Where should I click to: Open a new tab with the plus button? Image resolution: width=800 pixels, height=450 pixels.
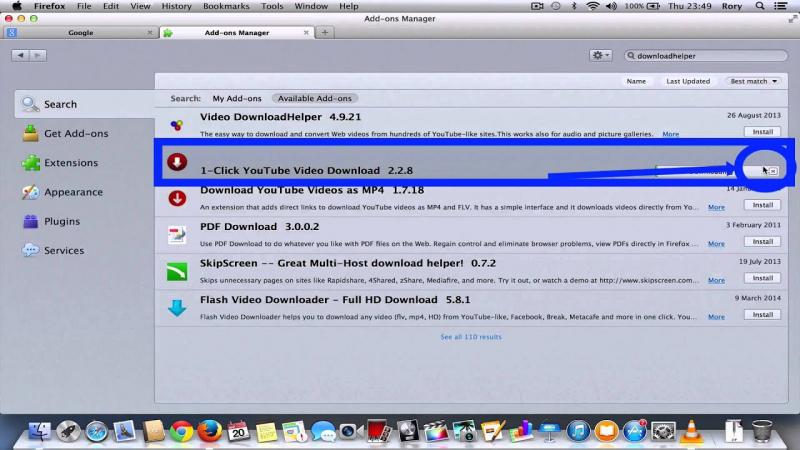(324, 32)
